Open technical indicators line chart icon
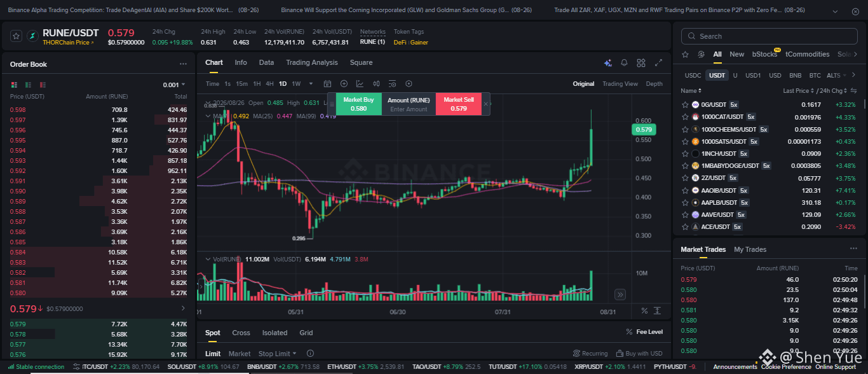This screenshot has height=374, width=868. (360, 83)
